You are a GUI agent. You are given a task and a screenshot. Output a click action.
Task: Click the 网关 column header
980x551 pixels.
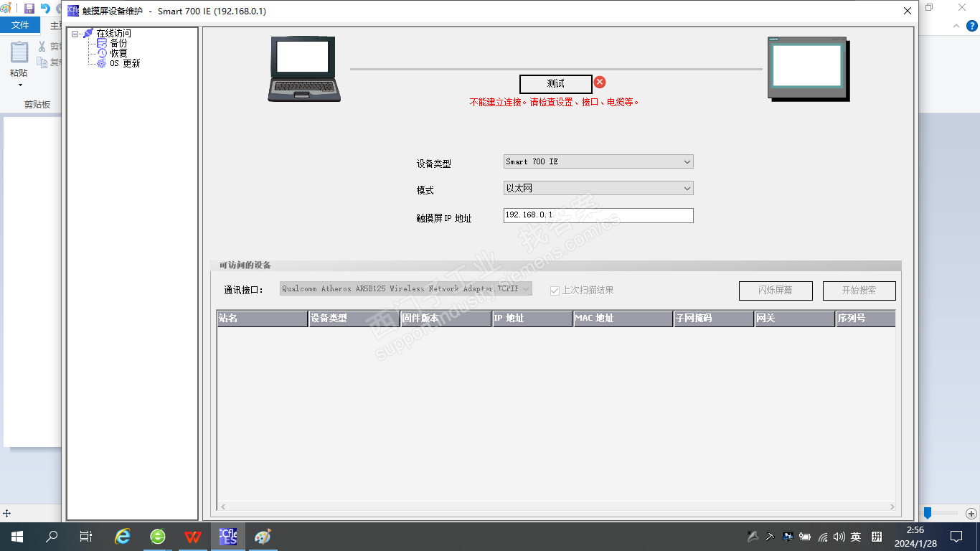(x=795, y=319)
